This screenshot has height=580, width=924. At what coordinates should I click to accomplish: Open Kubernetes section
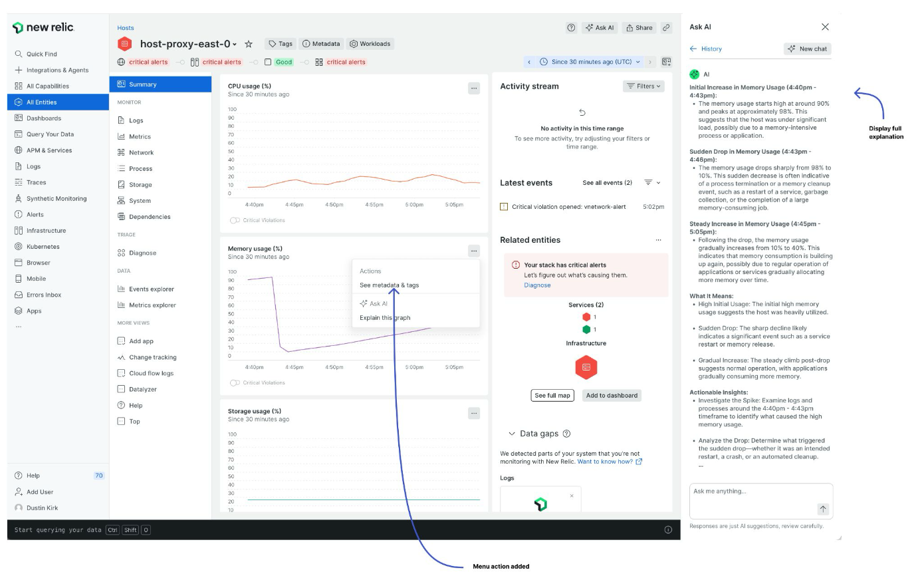point(37,247)
